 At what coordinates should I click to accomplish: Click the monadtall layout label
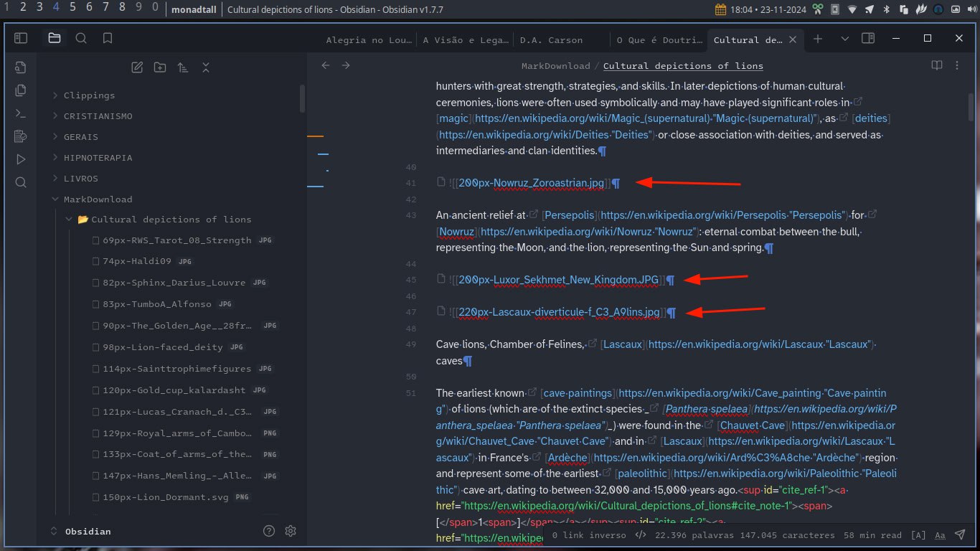194,9
